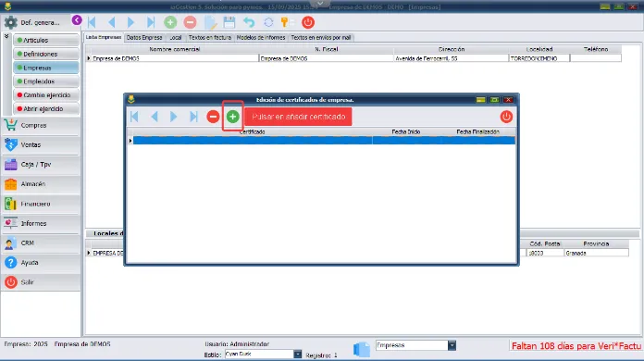Click the undo arrow icon in main toolbar
The image size is (644, 361).
249,22
